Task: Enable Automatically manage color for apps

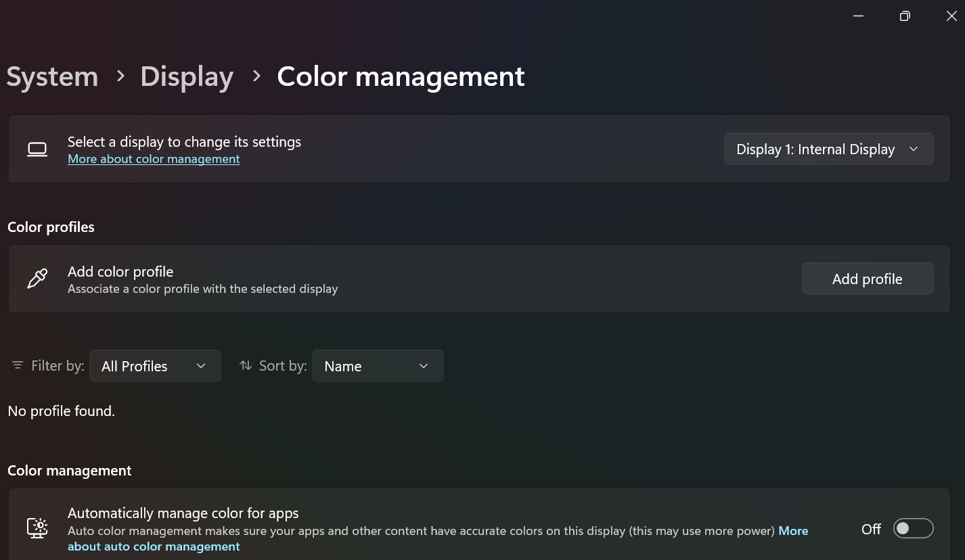Action: click(913, 529)
